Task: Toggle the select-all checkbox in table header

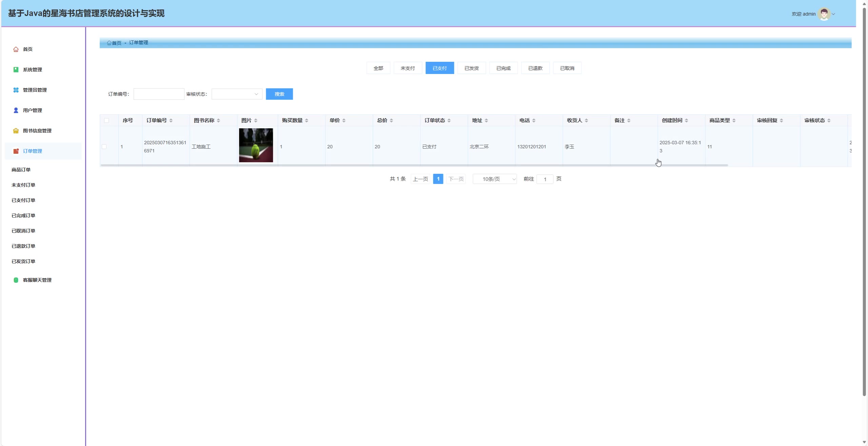Action: [x=106, y=120]
